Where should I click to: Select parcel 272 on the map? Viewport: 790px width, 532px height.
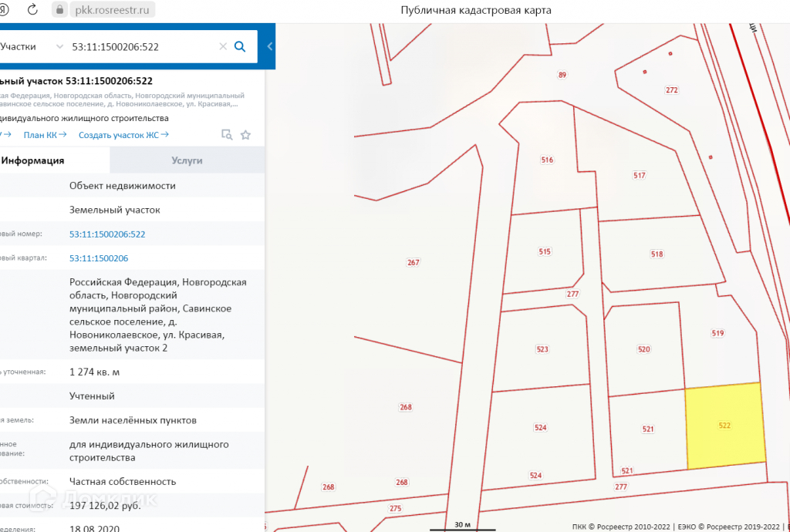672,90
